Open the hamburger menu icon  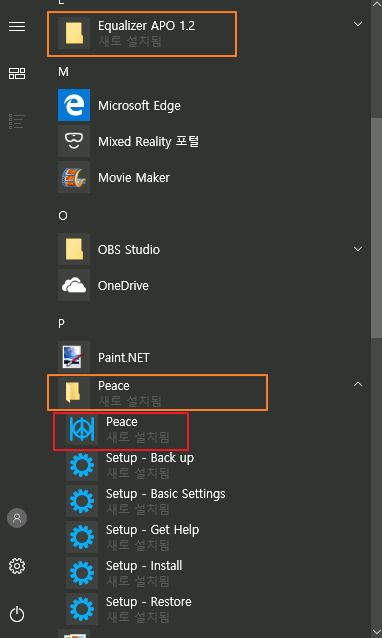pos(17,26)
